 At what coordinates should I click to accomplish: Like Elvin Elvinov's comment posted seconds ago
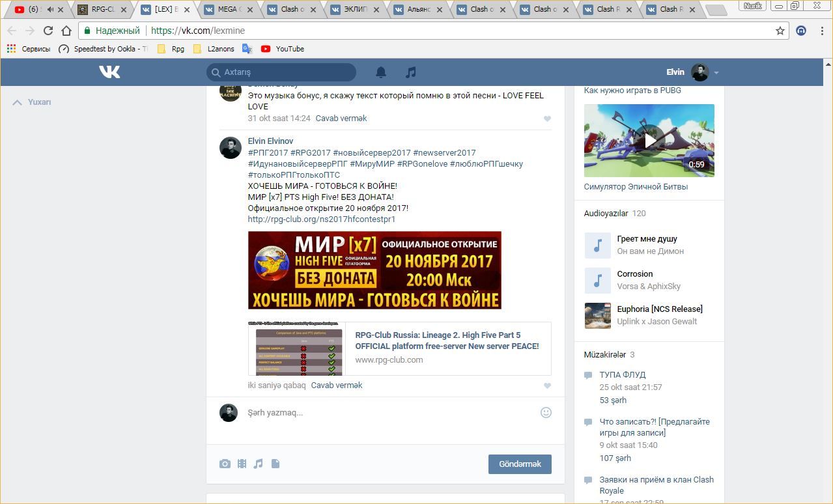pos(547,385)
